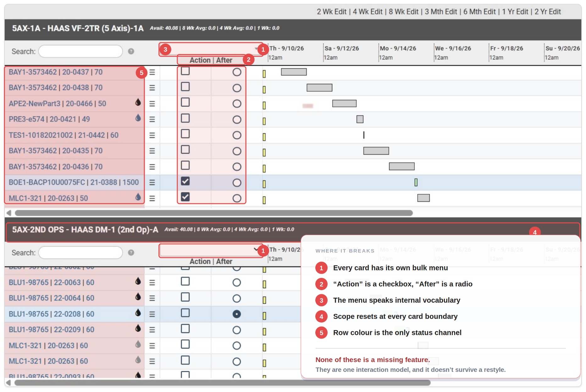This screenshot has width=586, height=392.
Task: Click the blue drop icon on PRE3-e574 row
Action: [x=138, y=118]
